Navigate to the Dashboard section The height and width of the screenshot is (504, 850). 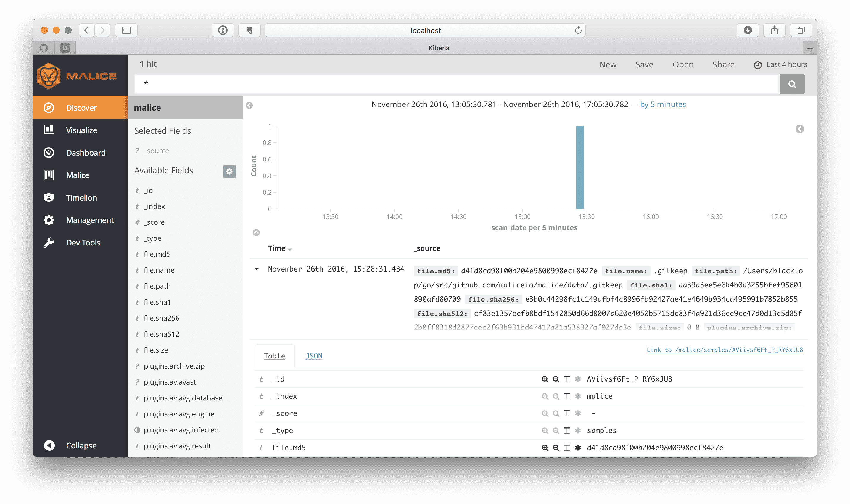(x=86, y=152)
